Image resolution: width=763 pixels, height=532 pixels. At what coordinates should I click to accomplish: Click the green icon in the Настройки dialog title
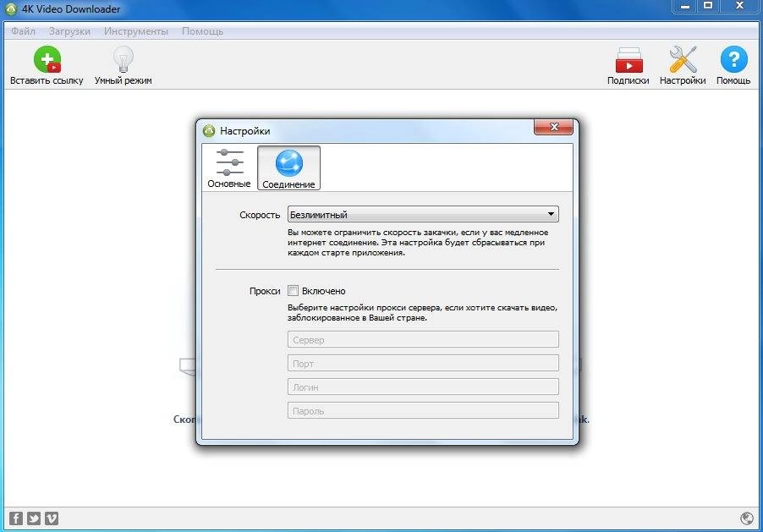(x=209, y=130)
